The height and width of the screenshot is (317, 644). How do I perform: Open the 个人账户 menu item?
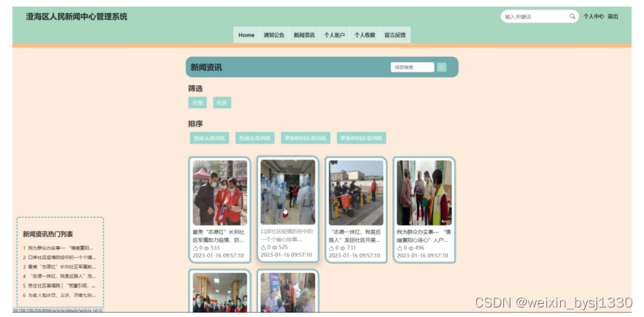pos(334,35)
